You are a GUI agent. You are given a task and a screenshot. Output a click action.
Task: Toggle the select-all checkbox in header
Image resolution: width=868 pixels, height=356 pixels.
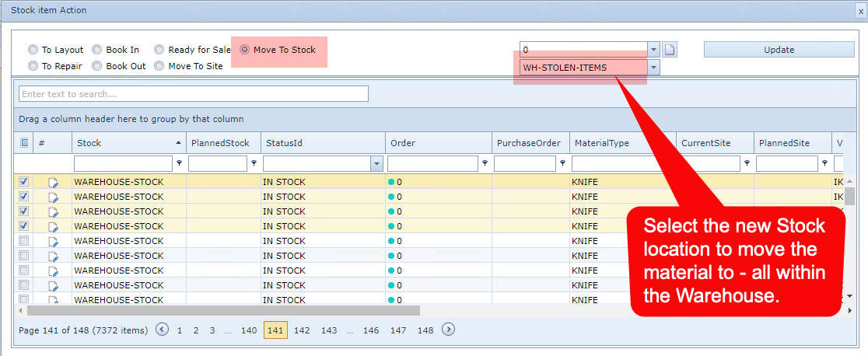click(24, 143)
